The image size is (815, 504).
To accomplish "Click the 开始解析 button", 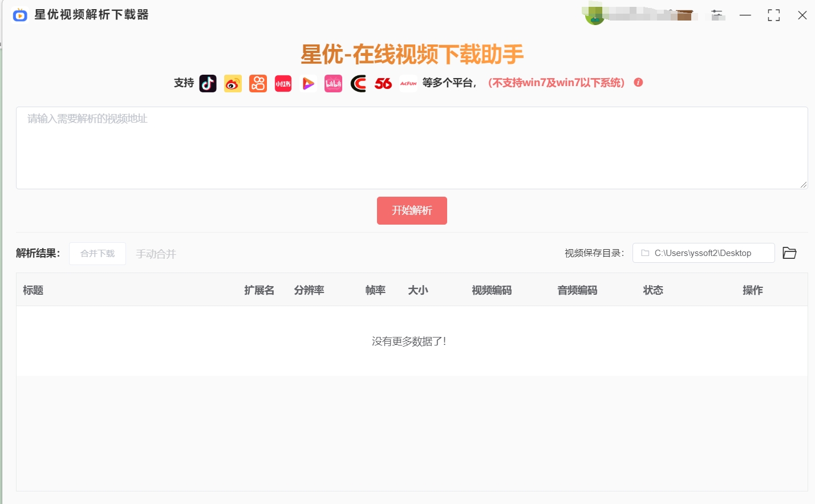I will point(412,210).
